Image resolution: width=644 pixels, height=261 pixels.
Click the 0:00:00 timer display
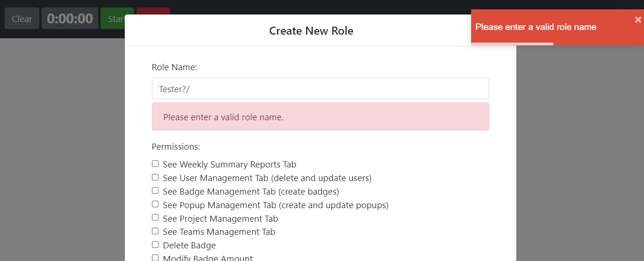tap(70, 19)
